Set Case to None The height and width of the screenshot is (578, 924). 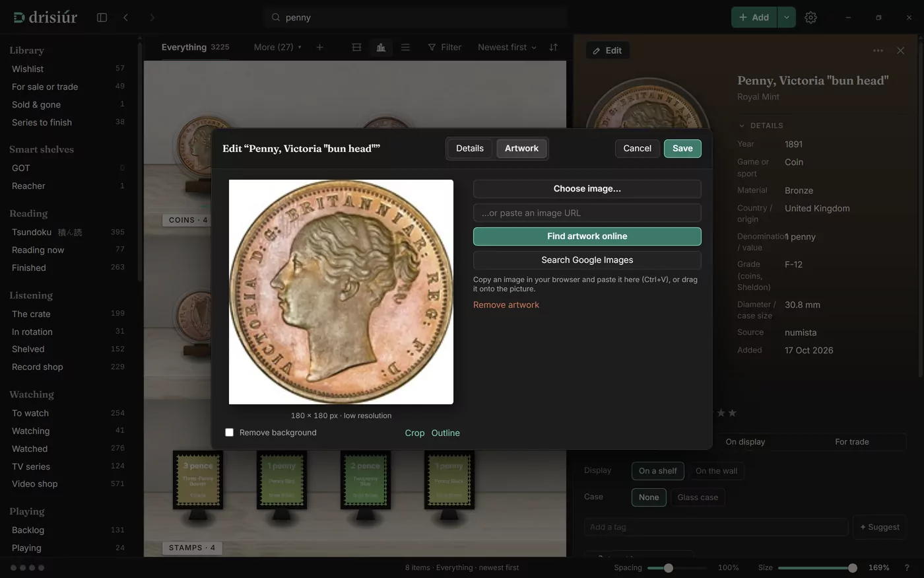pos(649,497)
